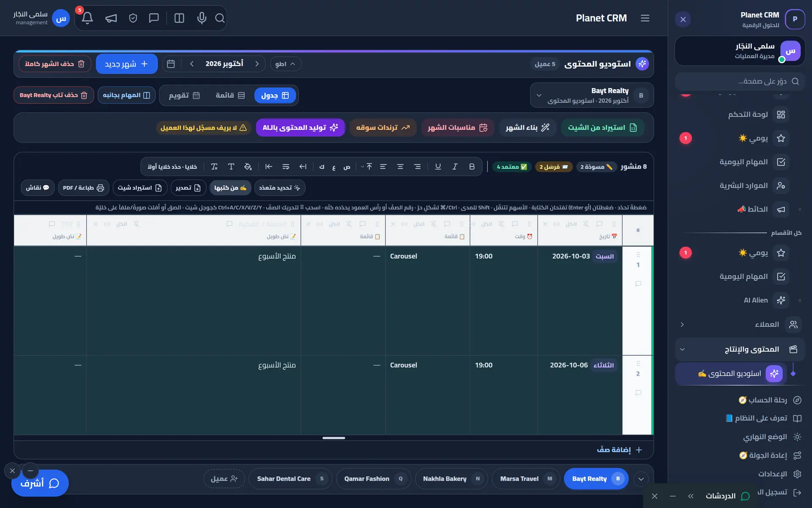This screenshot has width=812, height=508.
Task: Click the microphone icon in top bar
Action: 202,18
